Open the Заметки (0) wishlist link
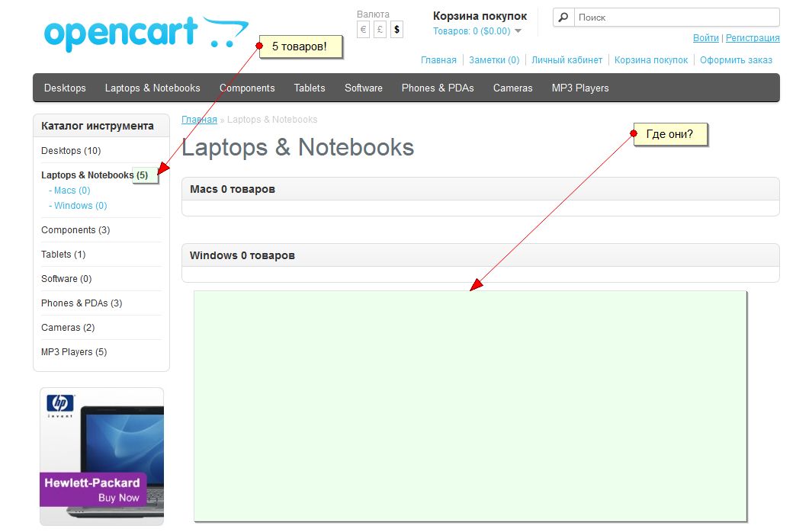Screen dimensions: 796x532 pos(494,60)
